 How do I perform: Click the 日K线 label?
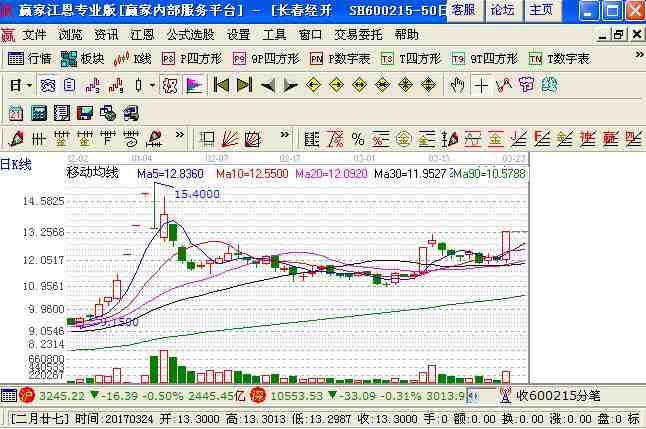coord(16,164)
